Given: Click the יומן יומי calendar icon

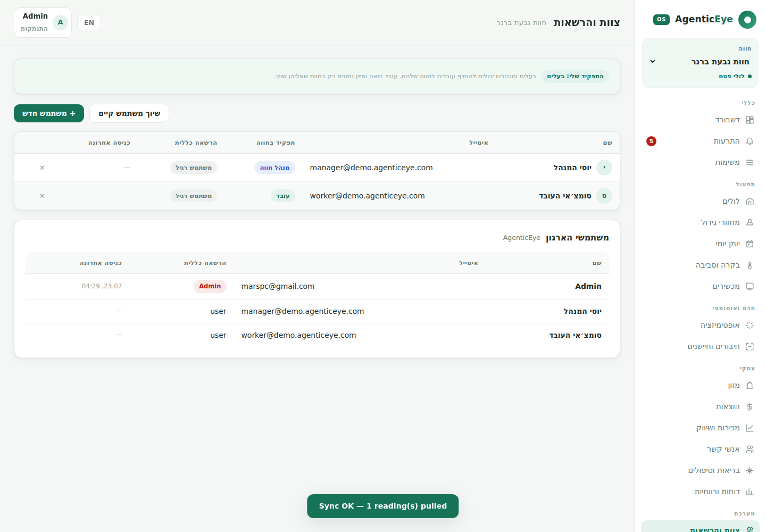Looking at the screenshot, I should click(x=750, y=244).
